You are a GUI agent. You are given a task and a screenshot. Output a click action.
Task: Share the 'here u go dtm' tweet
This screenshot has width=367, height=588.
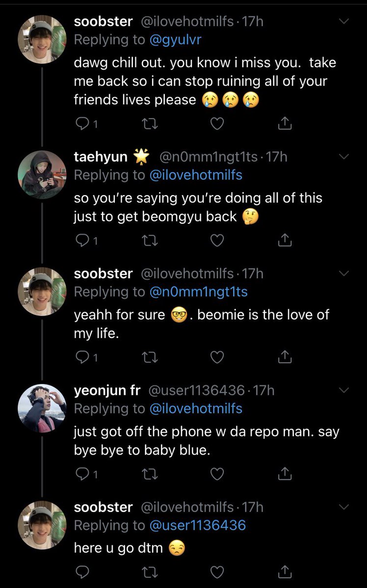285,571
